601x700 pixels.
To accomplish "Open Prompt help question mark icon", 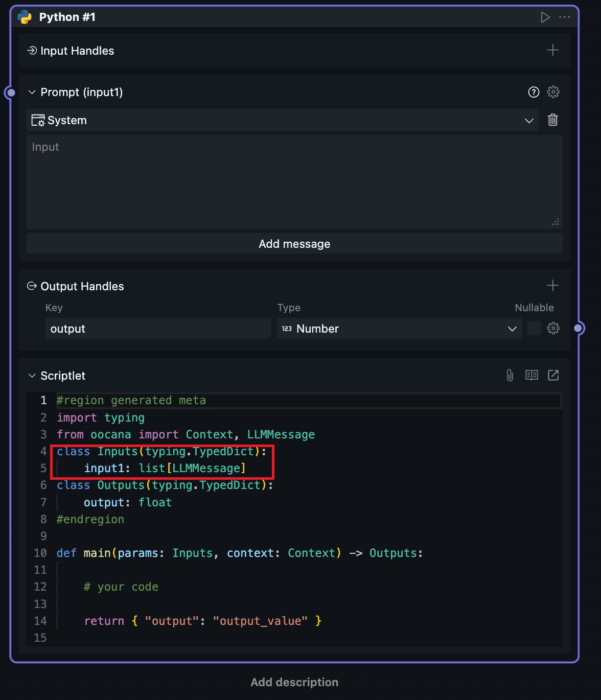I will (x=534, y=92).
